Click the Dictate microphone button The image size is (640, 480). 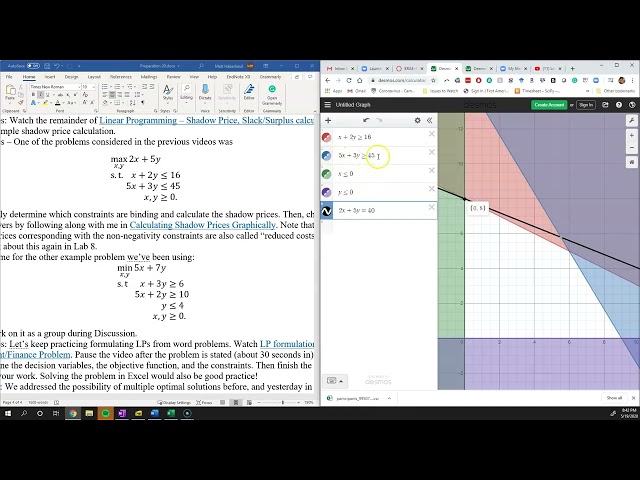pos(205,93)
